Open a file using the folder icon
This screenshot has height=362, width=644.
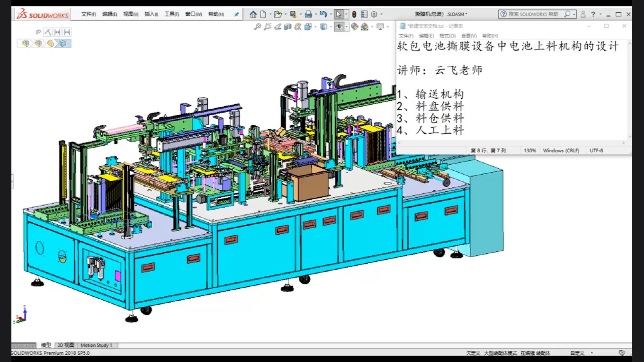(x=277, y=14)
